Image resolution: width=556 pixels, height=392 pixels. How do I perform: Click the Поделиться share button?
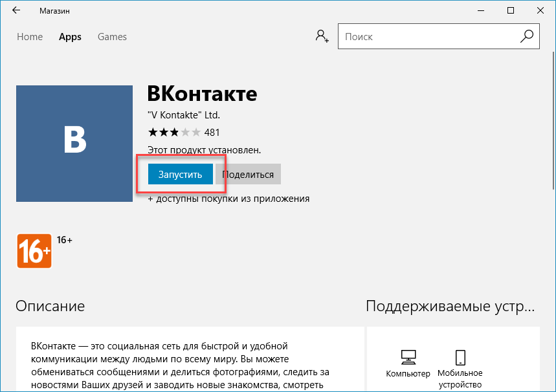[248, 174]
